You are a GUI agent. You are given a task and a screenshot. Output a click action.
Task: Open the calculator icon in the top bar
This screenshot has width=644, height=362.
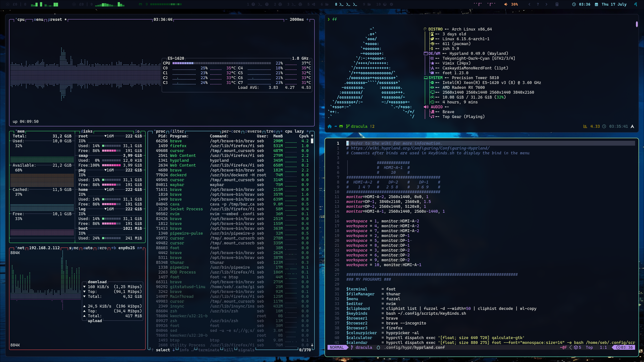557,5
